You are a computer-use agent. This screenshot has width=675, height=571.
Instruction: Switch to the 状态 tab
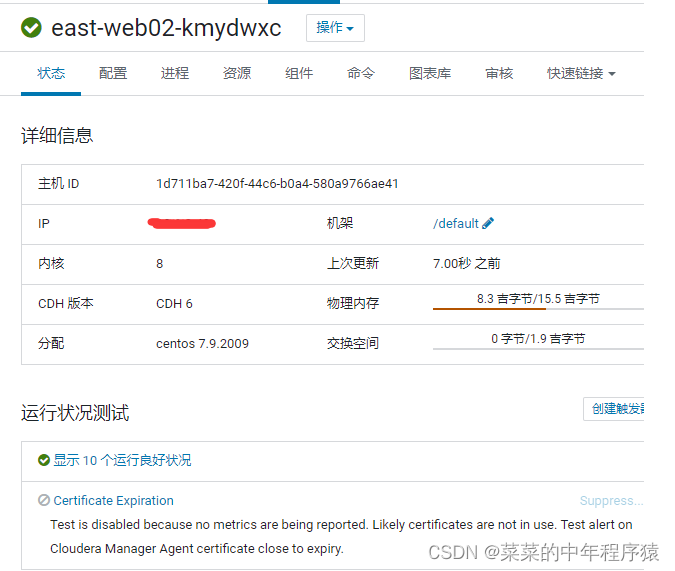(x=51, y=73)
